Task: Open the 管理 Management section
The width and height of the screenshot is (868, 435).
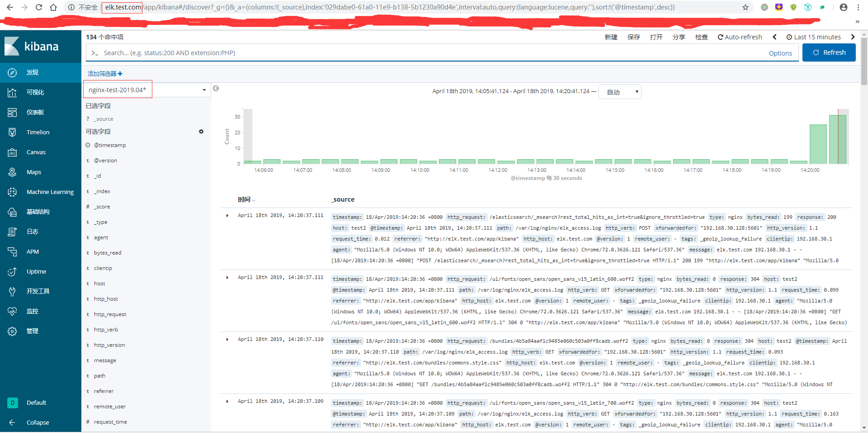Action: pyautogui.click(x=33, y=331)
